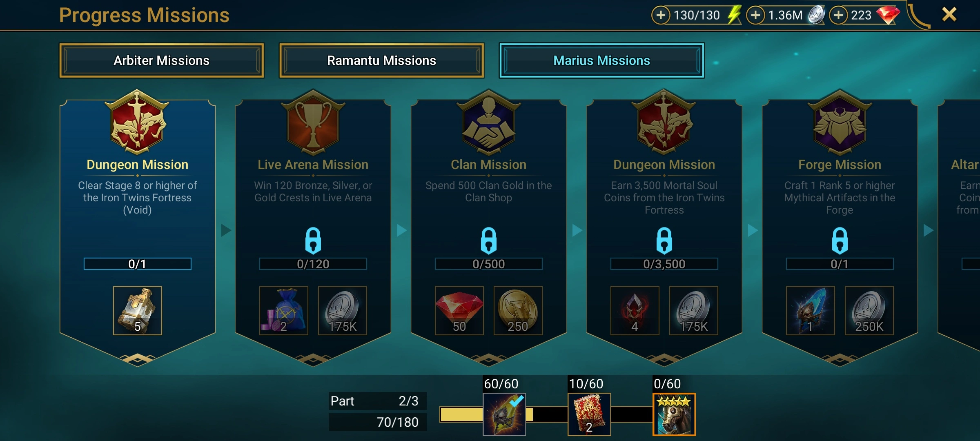Tap the 250 clan gold coin reward

click(518, 311)
